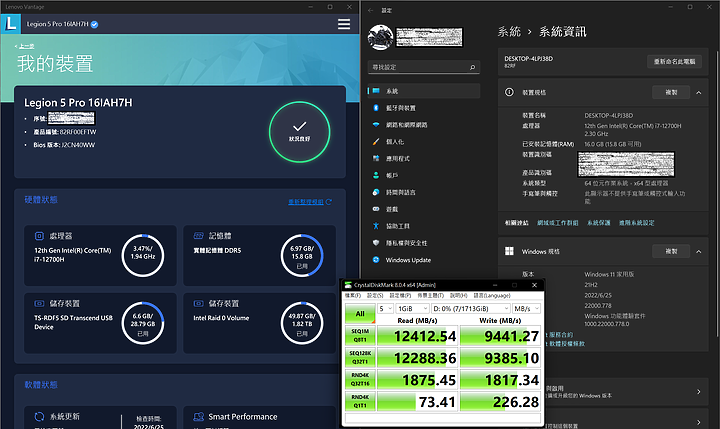Open the 系統保護 link

coord(598,223)
